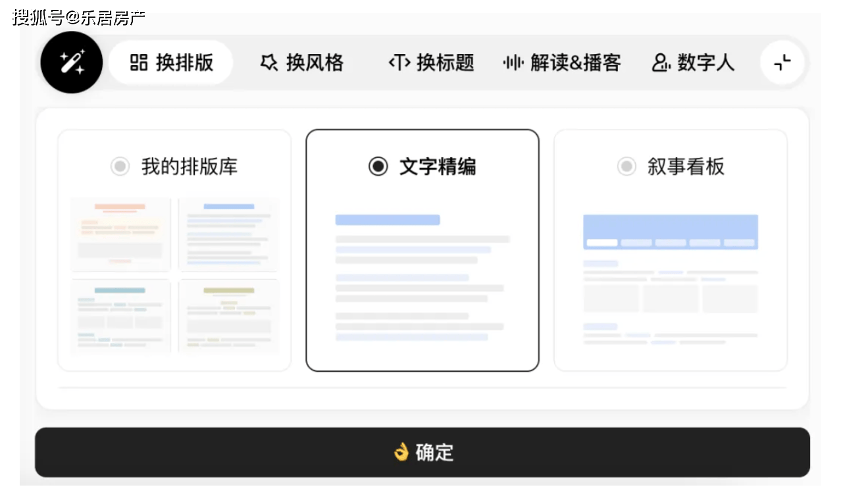841x504 pixels.
Task: Click the audio waveform icon beside 解读&播客
Action: pyautogui.click(x=513, y=63)
